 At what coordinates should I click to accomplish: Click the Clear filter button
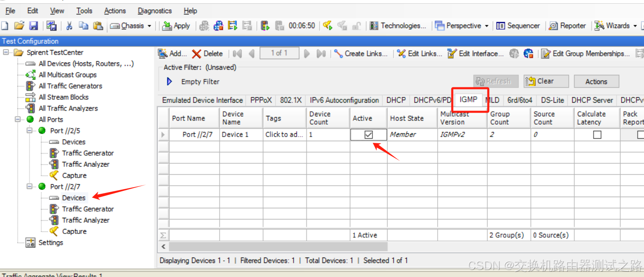tap(546, 81)
